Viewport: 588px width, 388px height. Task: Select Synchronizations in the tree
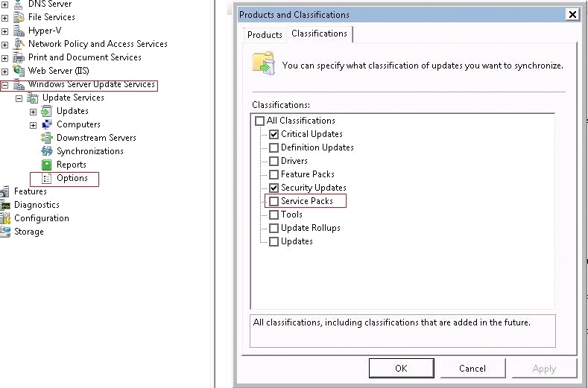pos(90,151)
